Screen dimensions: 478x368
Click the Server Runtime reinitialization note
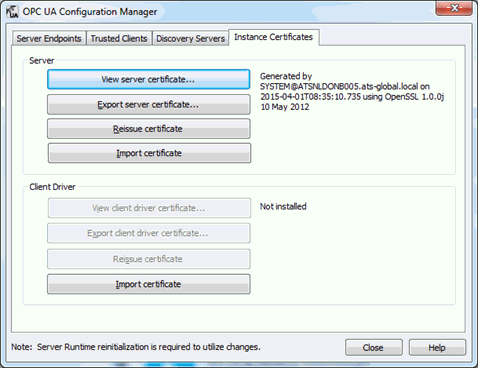136,347
